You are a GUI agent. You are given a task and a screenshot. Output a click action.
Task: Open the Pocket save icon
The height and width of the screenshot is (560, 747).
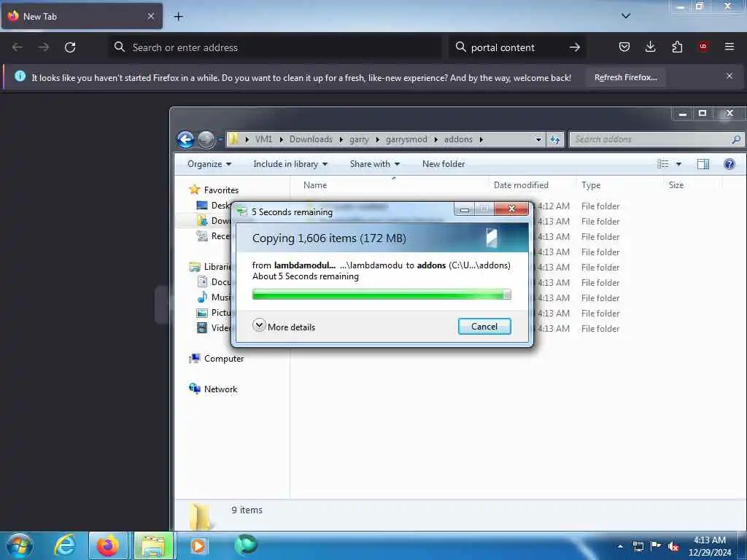(624, 47)
